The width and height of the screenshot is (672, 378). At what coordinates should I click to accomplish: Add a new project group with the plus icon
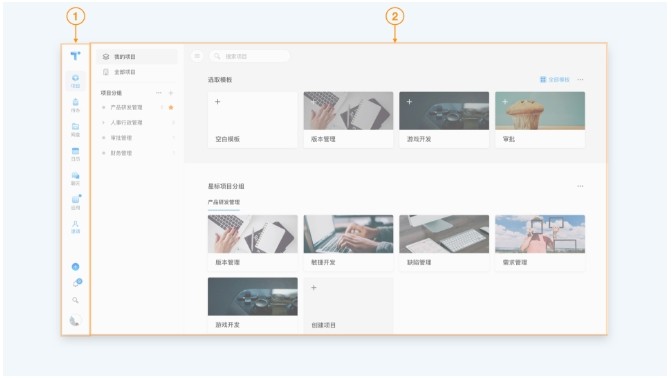coord(171,93)
